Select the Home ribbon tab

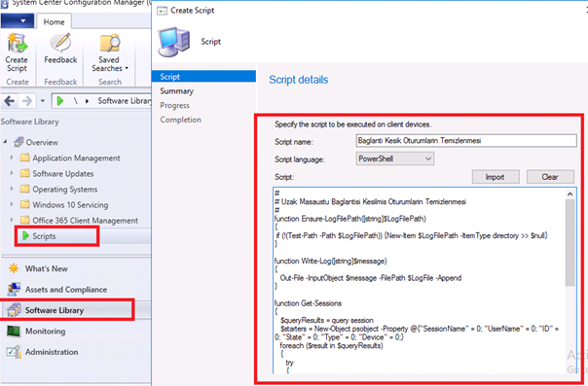coord(54,21)
